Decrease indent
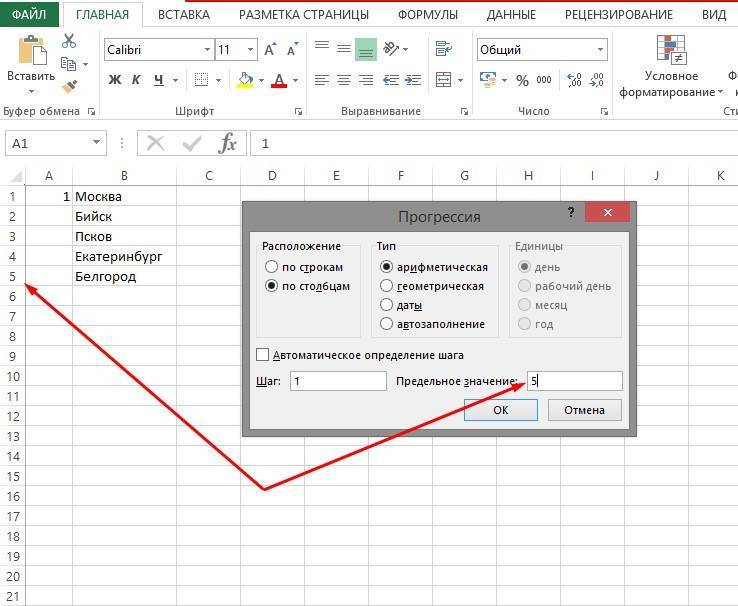The width and height of the screenshot is (738, 606). coord(391,80)
